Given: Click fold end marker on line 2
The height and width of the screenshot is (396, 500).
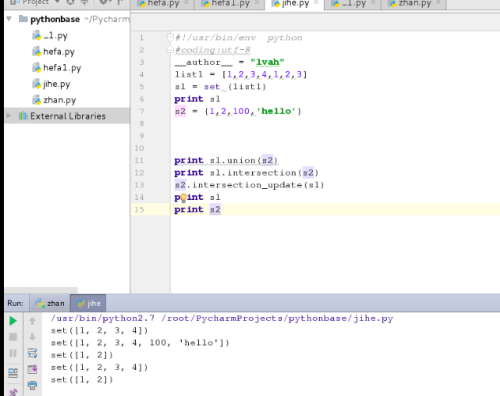Looking at the screenshot, I should [170, 50].
